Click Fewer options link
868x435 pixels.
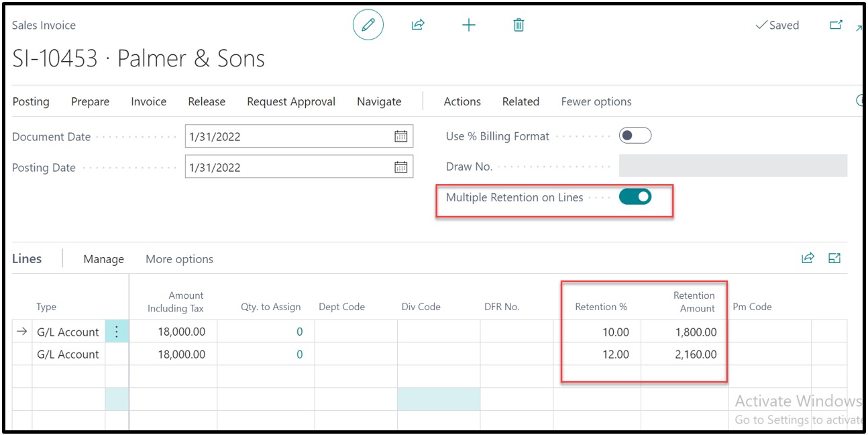pos(596,102)
